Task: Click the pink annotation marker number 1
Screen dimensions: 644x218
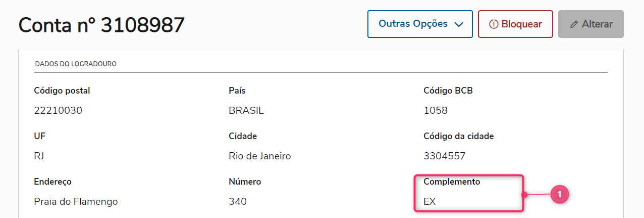Action: (x=559, y=194)
